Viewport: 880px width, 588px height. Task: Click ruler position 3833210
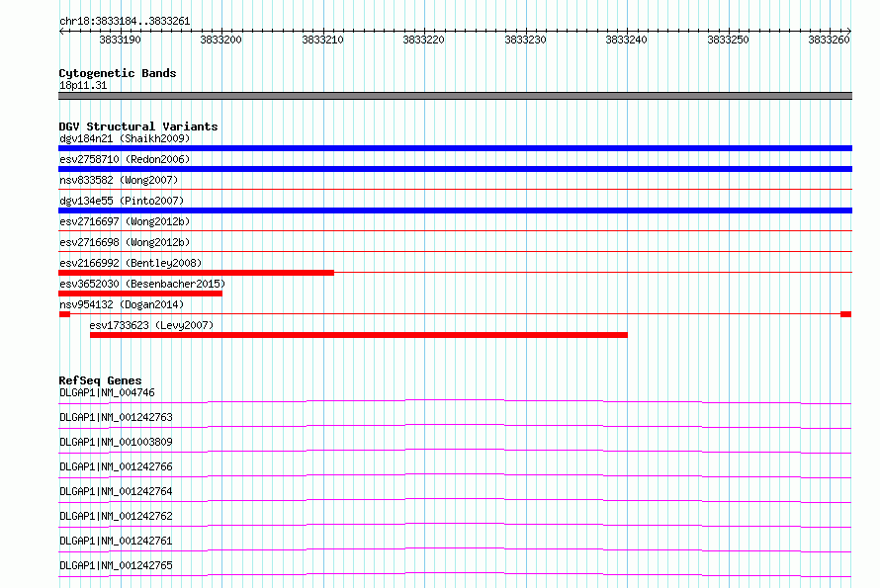(322, 40)
